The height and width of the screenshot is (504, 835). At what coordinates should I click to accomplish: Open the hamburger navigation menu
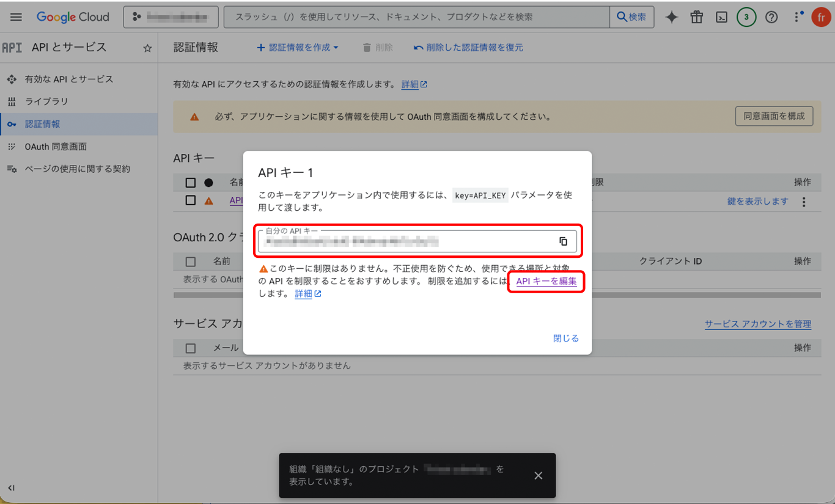pos(16,17)
